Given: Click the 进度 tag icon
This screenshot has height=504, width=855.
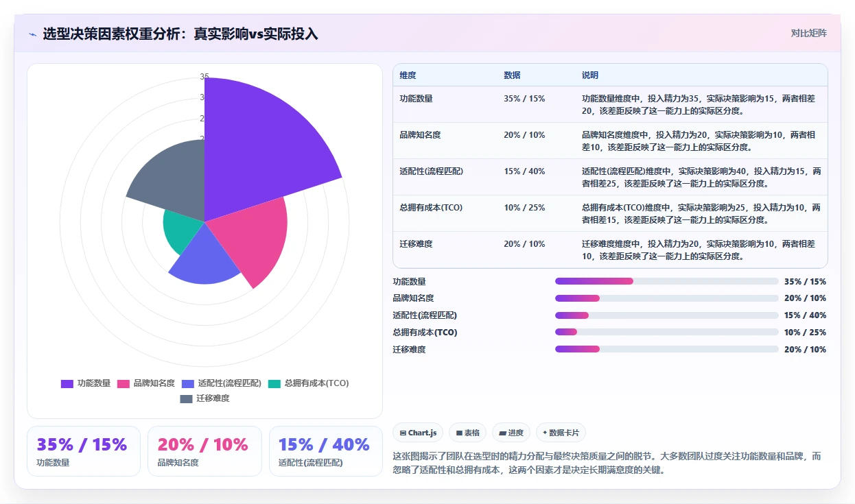Looking at the screenshot, I should [502, 433].
